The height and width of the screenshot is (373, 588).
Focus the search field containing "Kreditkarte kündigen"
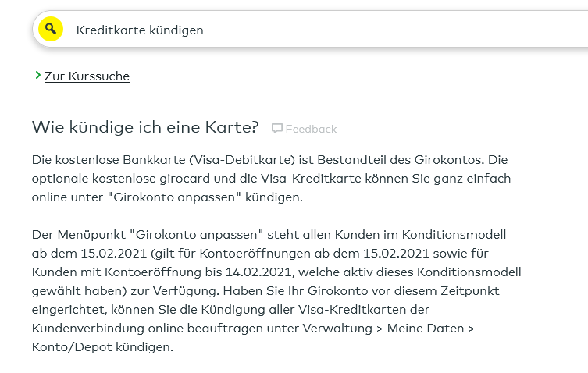[312, 30]
